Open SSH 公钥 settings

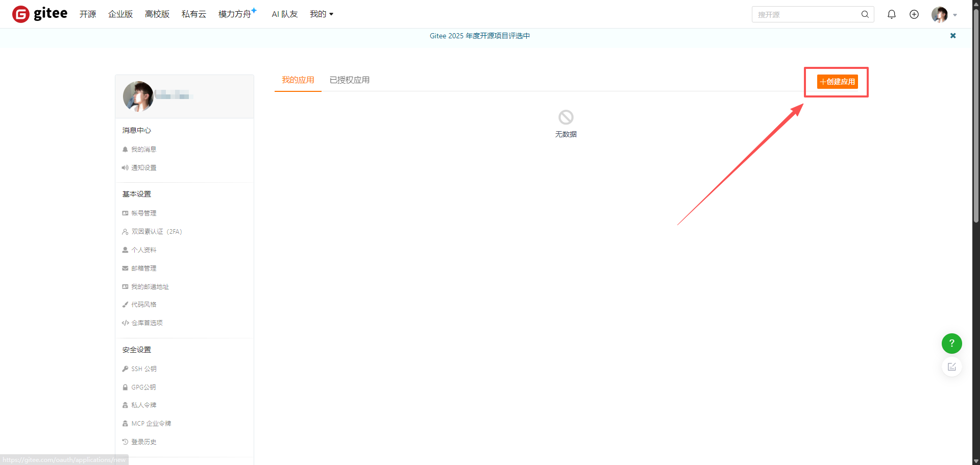143,369
